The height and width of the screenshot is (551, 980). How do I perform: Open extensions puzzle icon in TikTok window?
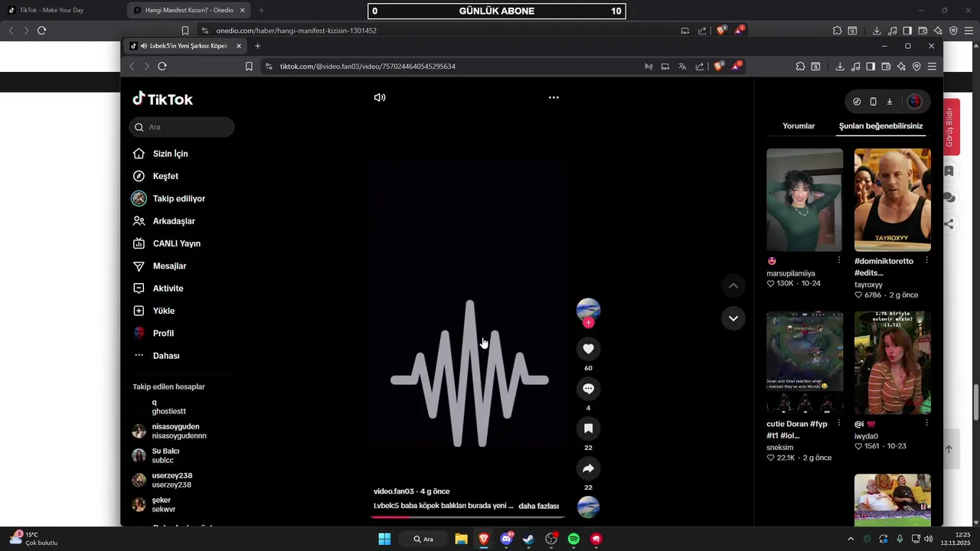800,67
